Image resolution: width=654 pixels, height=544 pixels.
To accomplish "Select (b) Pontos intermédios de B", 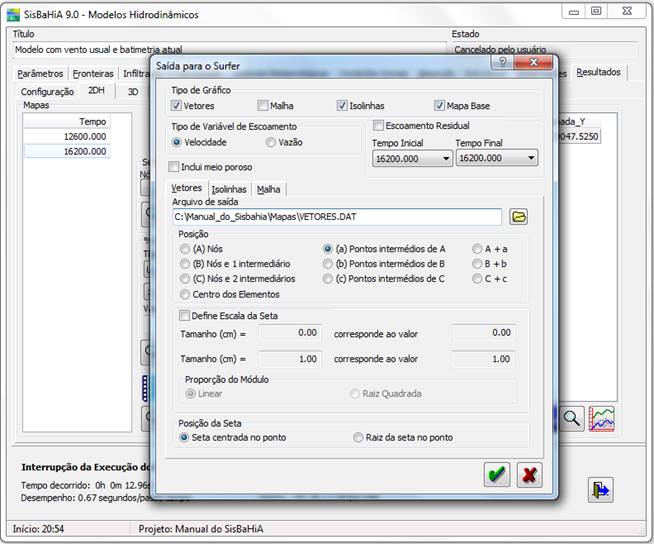I will [x=328, y=264].
